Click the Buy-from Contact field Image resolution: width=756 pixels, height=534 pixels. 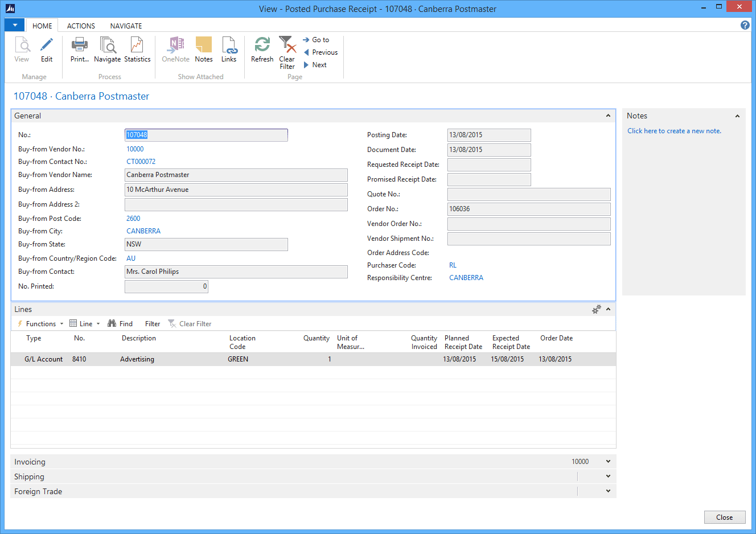pyautogui.click(x=236, y=272)
